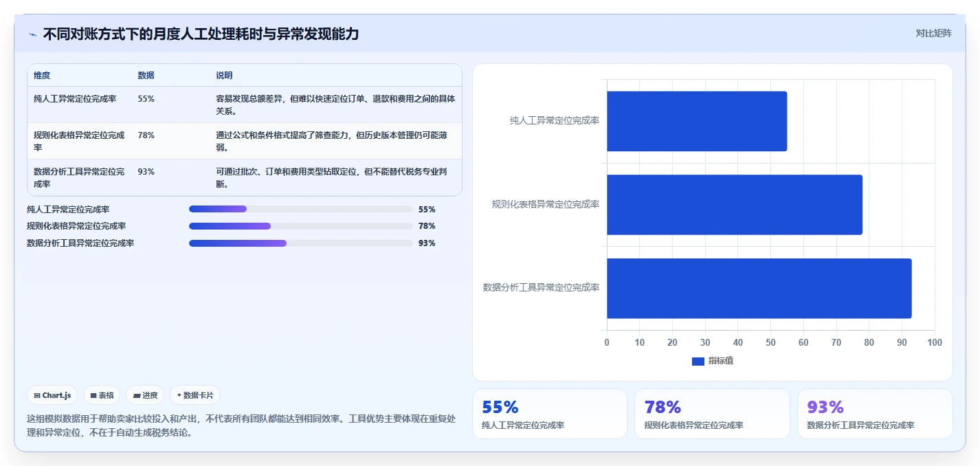Click chart axis label 规则化表格异常定位完成率
Viewport: 980px width, 466px height.
[x=546, y=204]
